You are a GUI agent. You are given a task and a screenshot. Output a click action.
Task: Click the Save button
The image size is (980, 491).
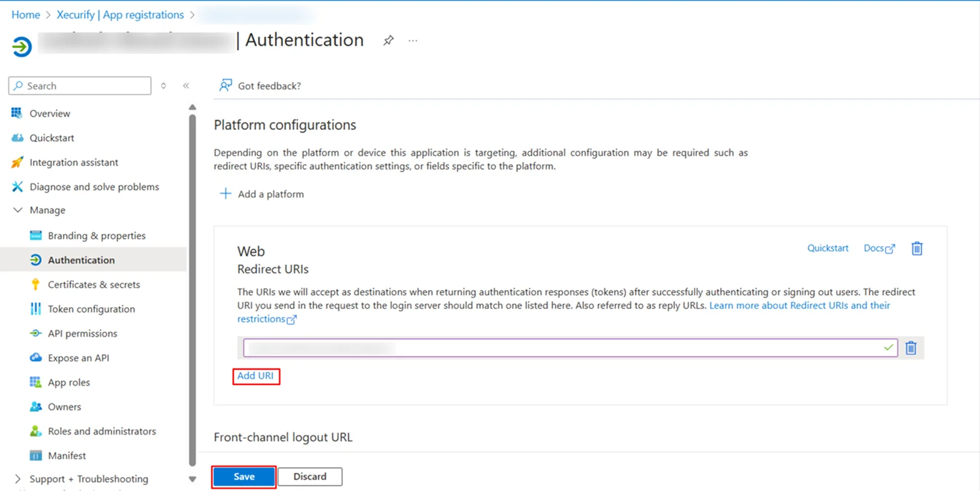click(x=244, y=476)
